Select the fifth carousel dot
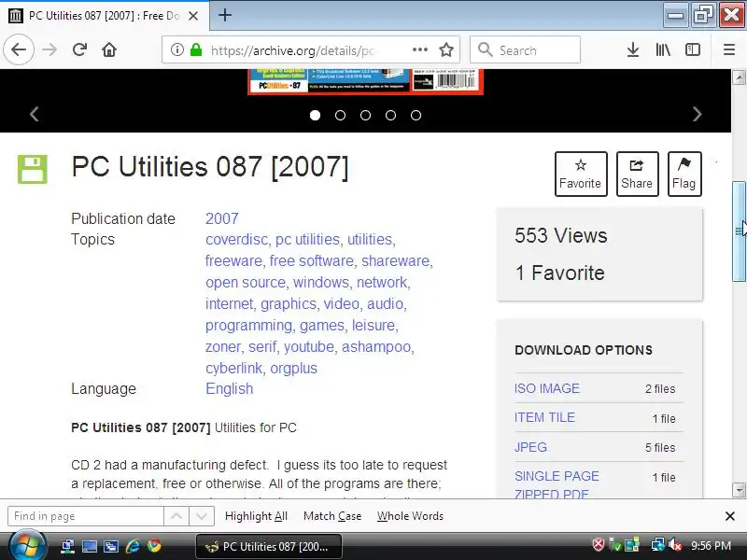This screenshot has height=560, width=747. click(x=416, y=115)
